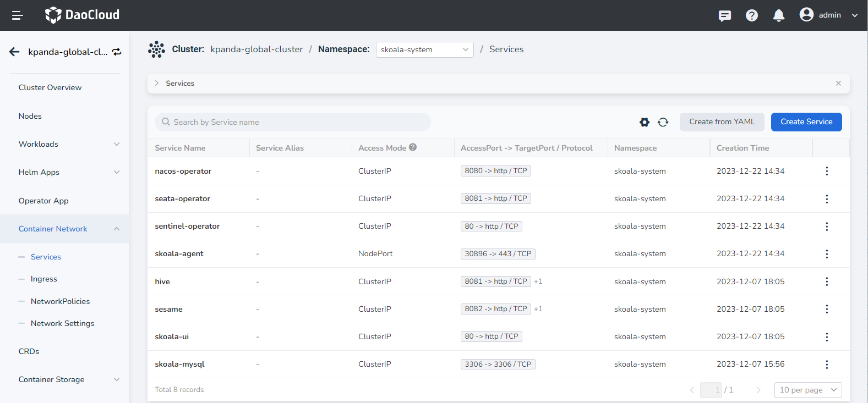
Task: Open the messages chat icon
Action: 725,15
